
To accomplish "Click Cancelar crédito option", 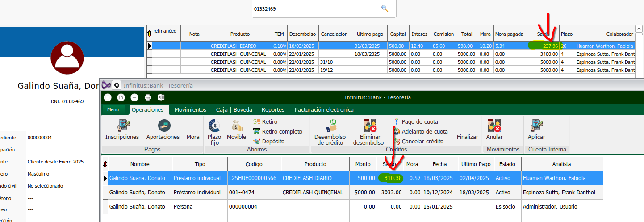I will pos(422,141).
